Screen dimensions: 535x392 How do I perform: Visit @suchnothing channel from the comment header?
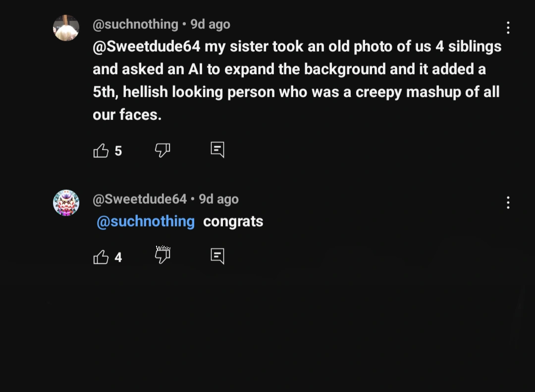tap(135, 24)
